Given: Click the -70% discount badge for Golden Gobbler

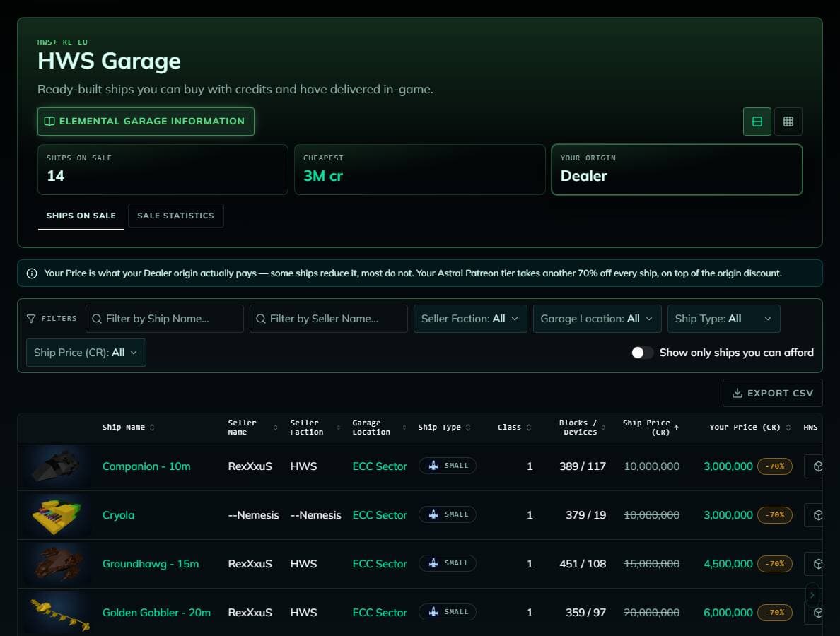Looking at the screenshot, I should coord(775,613).
